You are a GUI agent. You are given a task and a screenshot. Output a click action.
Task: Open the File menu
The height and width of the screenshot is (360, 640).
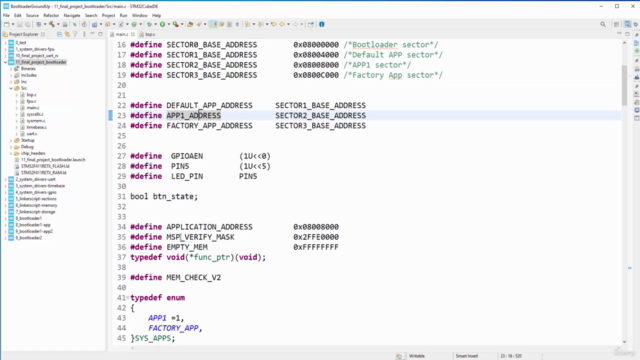(6, 15)
